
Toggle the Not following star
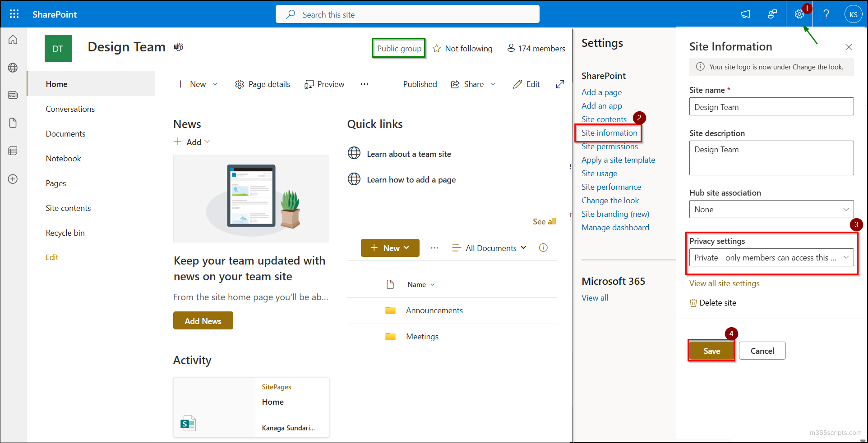(437, 48)
